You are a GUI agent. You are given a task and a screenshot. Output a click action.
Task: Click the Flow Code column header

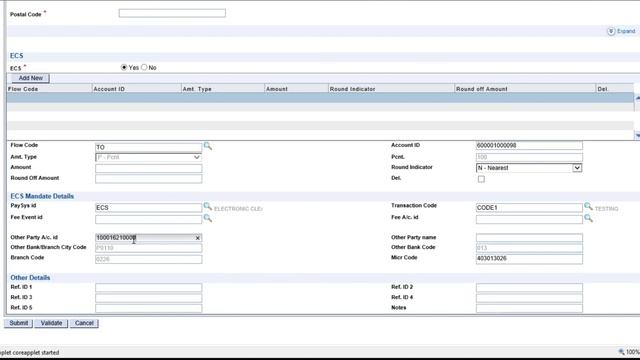[49, 89]
